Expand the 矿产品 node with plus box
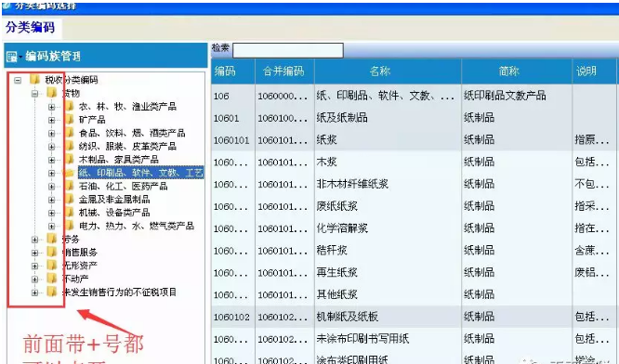619x364 pixels. [x=52, y=121]
